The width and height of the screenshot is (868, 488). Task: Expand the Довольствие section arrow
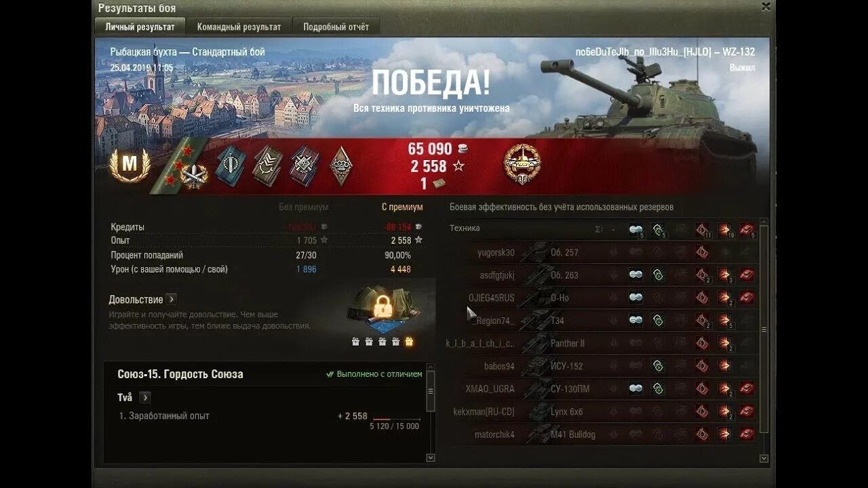pyautogui.click(x=172, y=299)
